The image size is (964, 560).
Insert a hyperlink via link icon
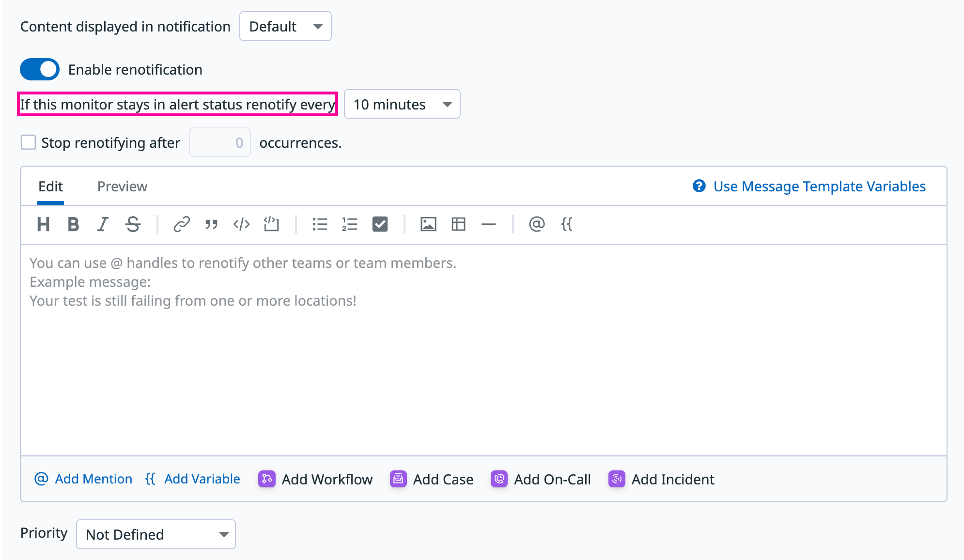pyautogui.click(x=182, y=224)
